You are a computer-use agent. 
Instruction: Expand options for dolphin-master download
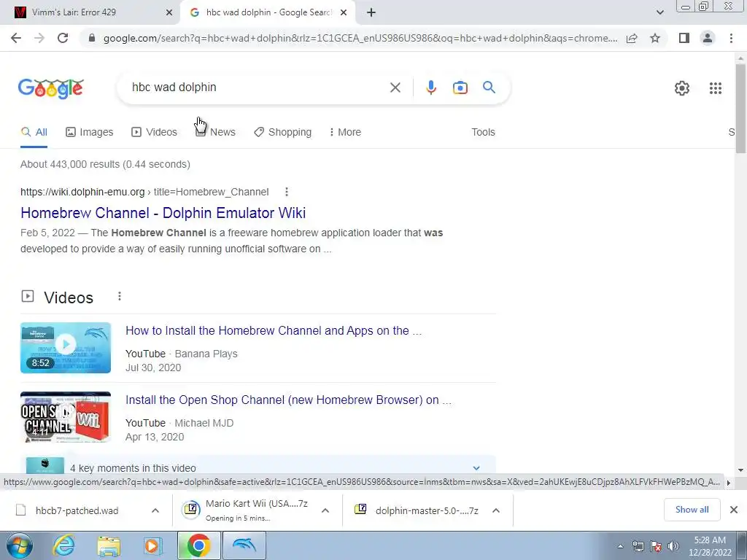(x=496, y=510)
